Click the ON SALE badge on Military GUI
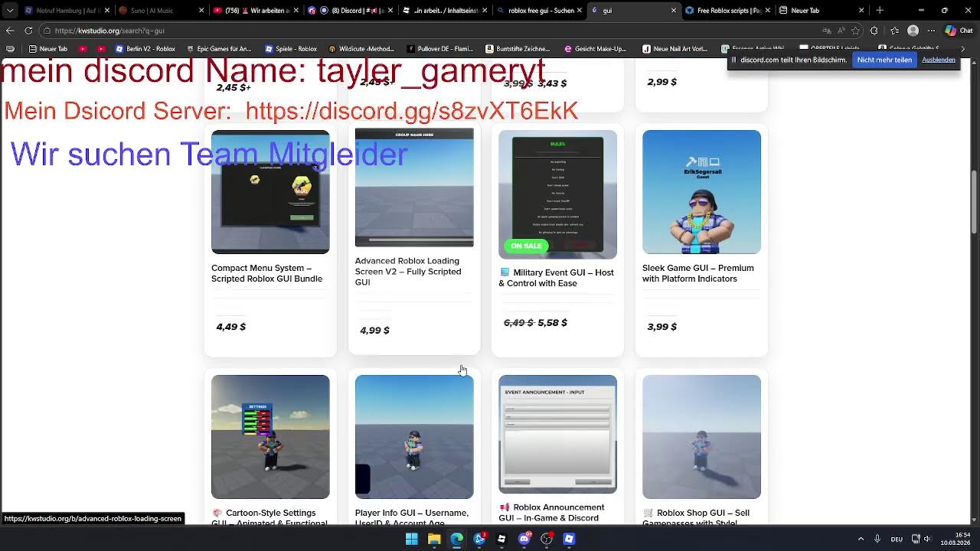The image size is (980, 551). 526,246
